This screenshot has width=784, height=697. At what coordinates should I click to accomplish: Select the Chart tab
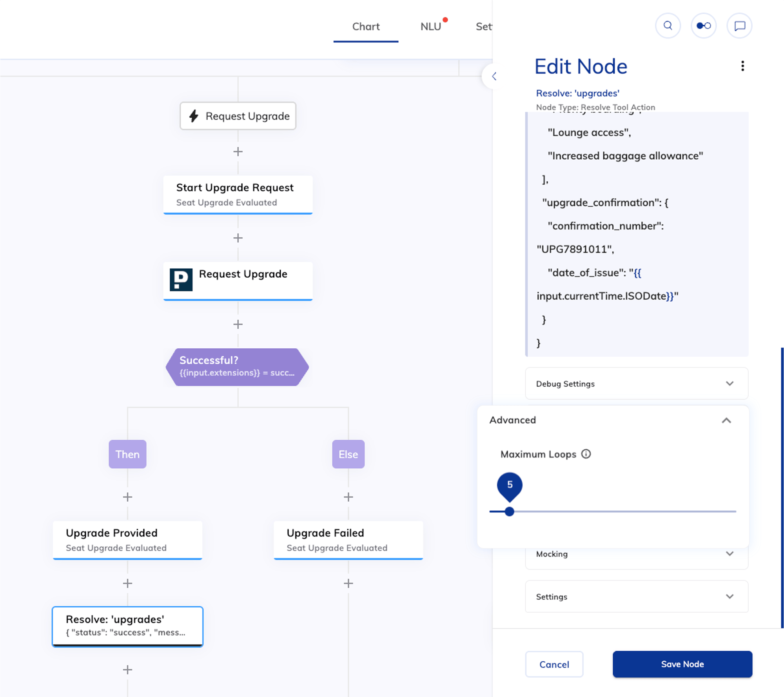[x=365, y=27]
